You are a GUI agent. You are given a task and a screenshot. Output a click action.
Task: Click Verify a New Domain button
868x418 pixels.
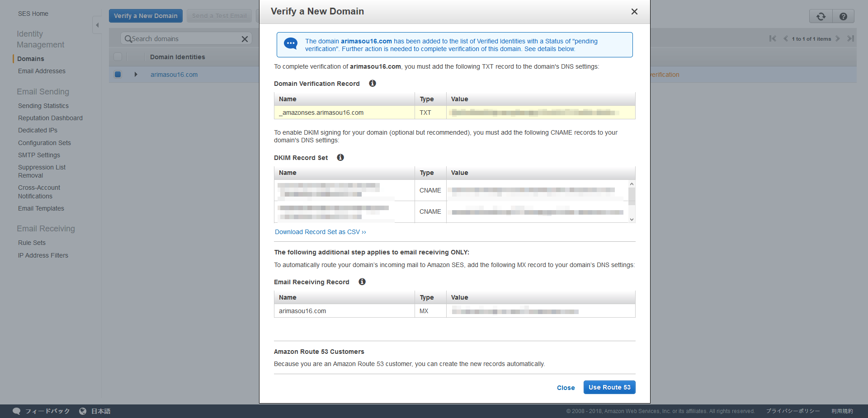coord(146,16)
